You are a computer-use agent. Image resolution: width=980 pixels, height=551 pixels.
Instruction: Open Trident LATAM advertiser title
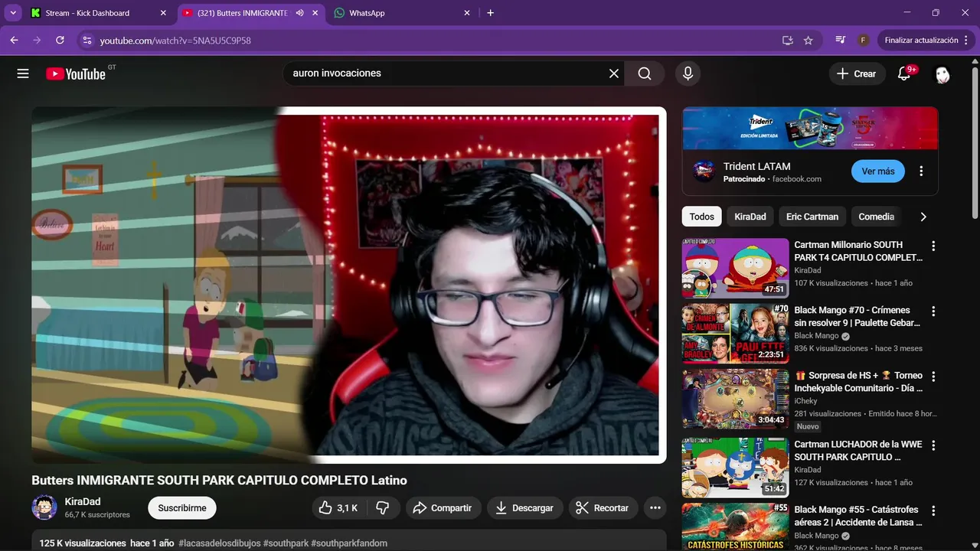click(x=756, y=166)
